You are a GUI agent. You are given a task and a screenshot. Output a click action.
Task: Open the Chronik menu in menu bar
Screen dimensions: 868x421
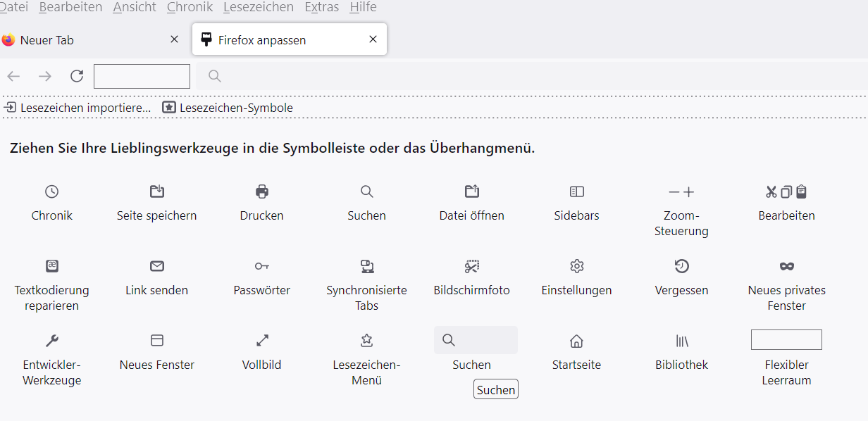coord(190,7)
